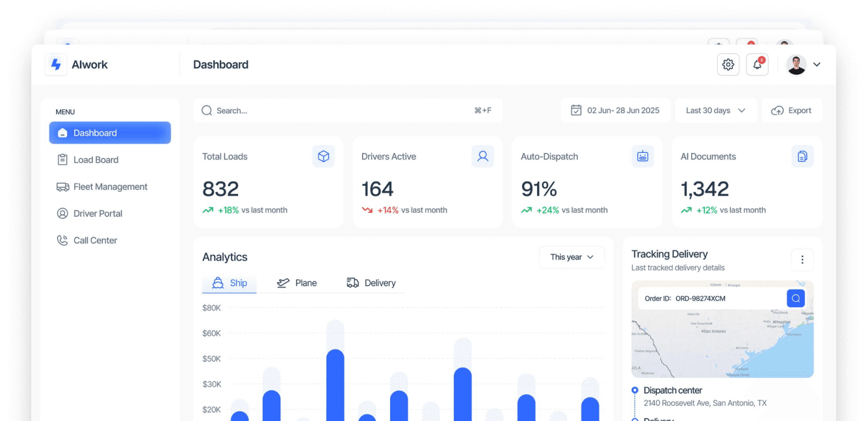Click the dispatch icon on Auto-Dispatch card
The height and width of the screenshot is (421, 868).
(x=642, y=156)
